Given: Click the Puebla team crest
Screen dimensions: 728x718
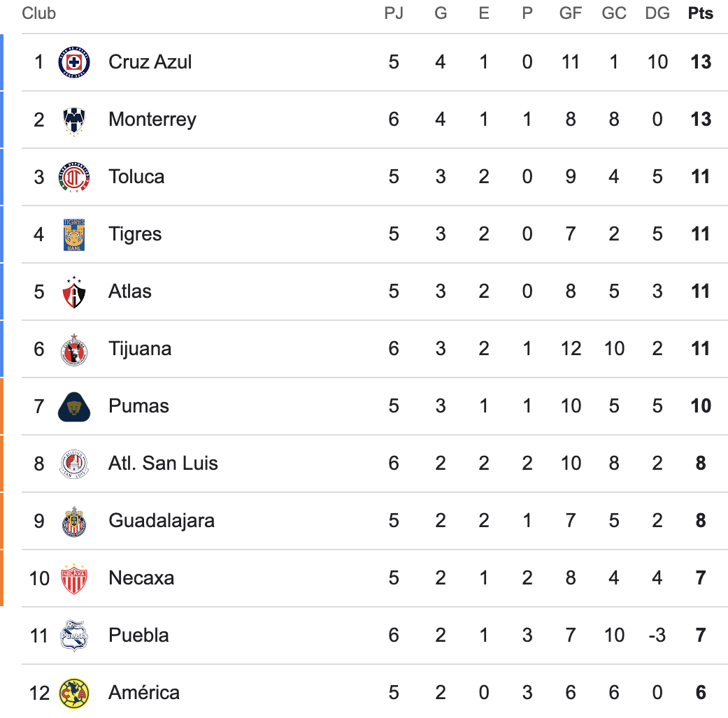Looking at the screenshot, I should (73, 636).
